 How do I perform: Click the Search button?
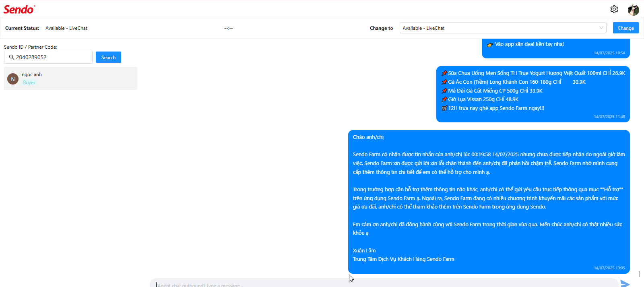(108, 57)
